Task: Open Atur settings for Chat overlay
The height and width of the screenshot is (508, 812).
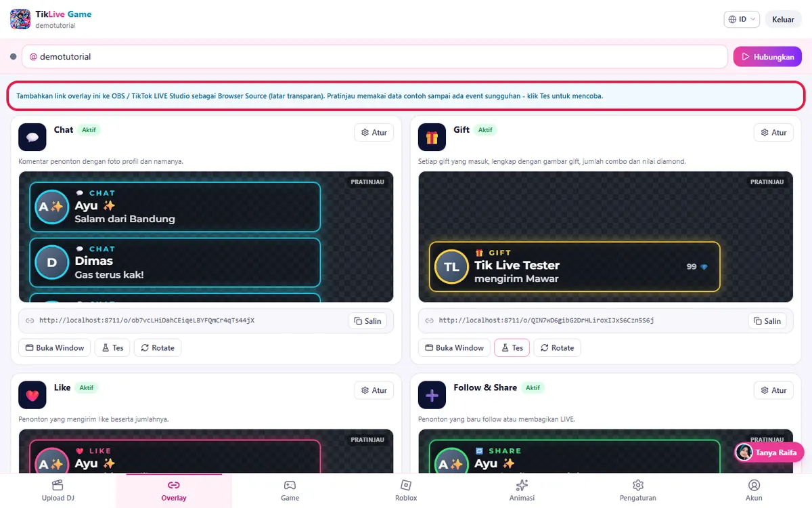Action: point(374,133)
